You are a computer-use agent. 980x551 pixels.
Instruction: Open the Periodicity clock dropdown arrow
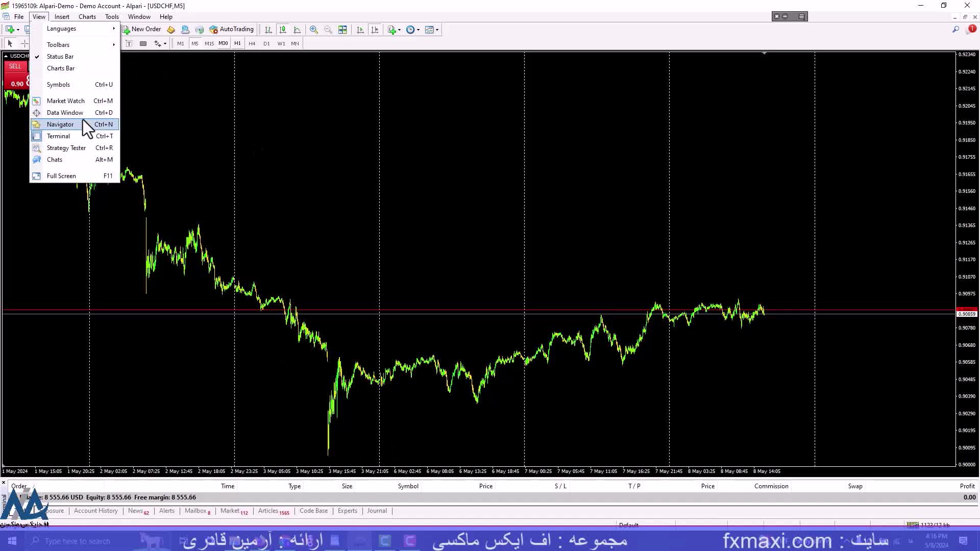pyautogui.click(x=419, y=30)
